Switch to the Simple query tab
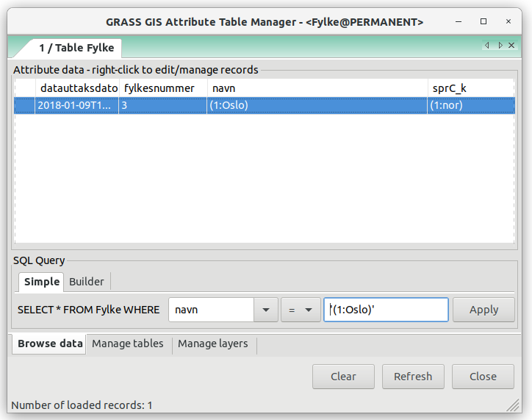 pos(41,282)
